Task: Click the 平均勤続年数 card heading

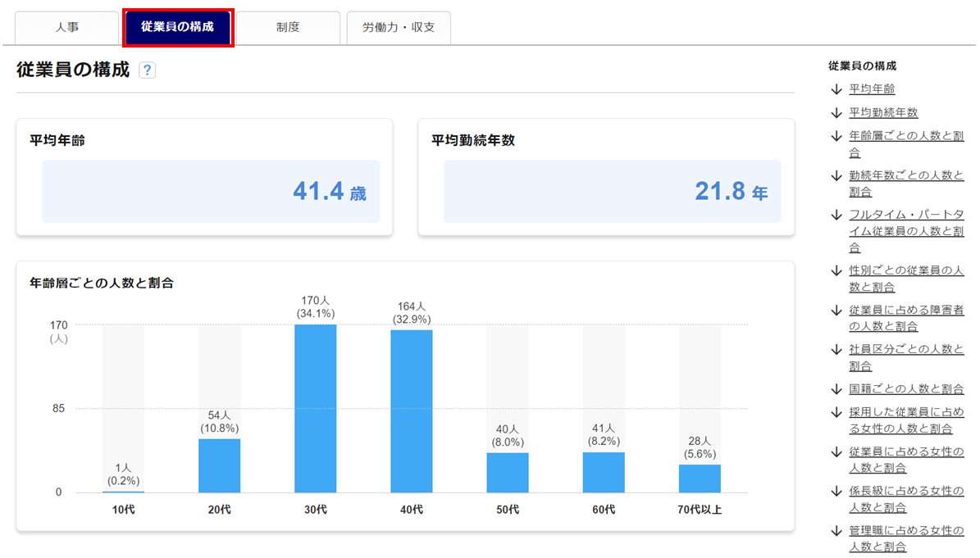Action: tap(473, 140)
